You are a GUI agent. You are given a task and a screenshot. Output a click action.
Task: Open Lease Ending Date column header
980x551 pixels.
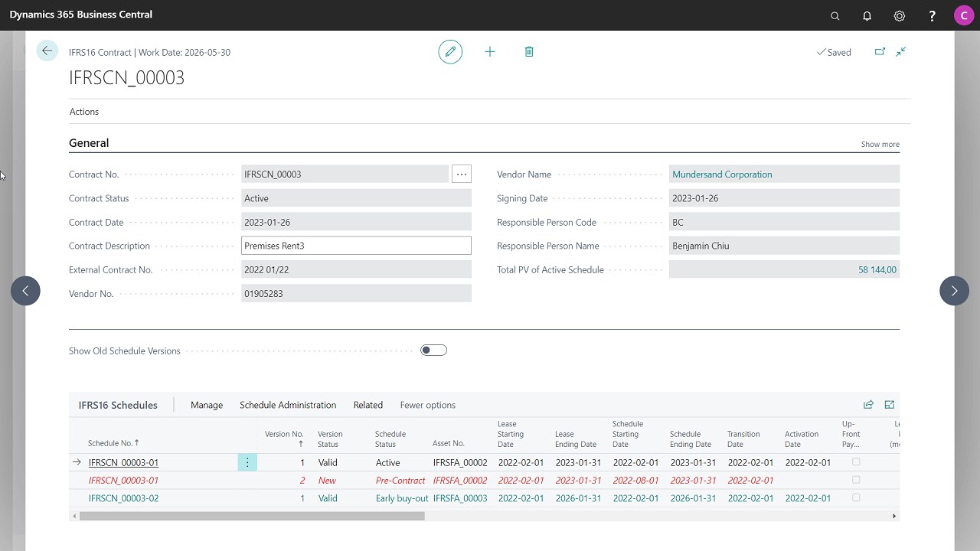click(576, 439)
